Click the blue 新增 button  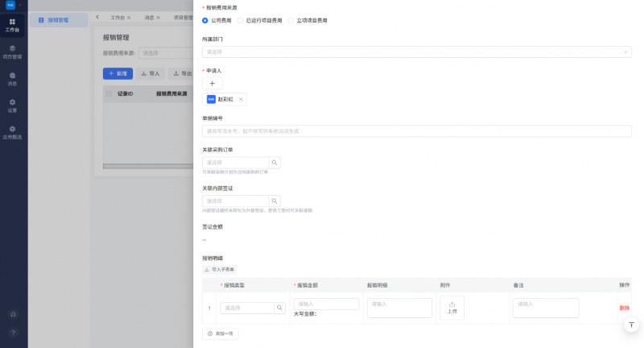[x=118, y=73]
